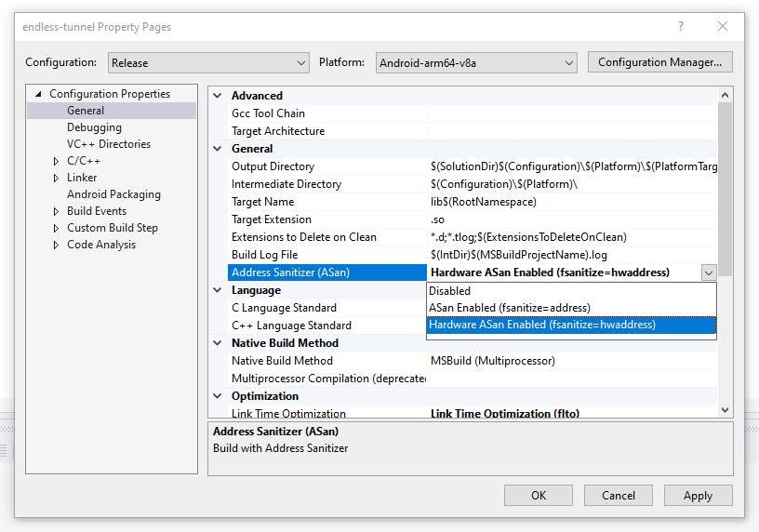Expand the Linker tree node

pos(57,178)
